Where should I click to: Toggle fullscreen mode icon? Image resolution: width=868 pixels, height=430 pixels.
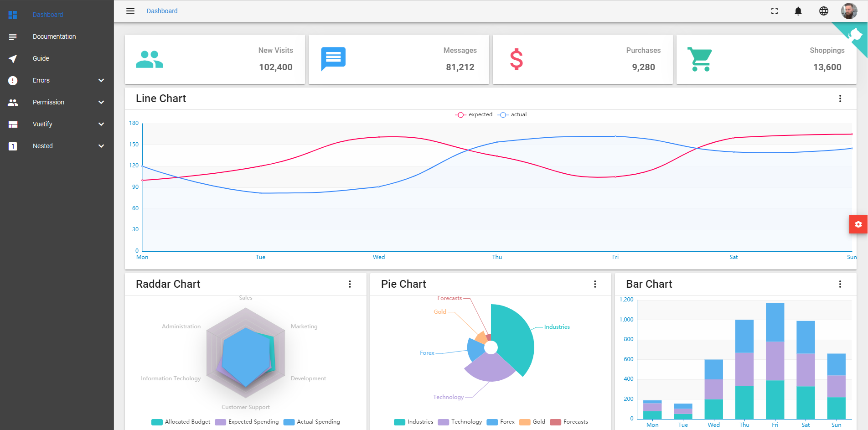(x=775, y=11)
